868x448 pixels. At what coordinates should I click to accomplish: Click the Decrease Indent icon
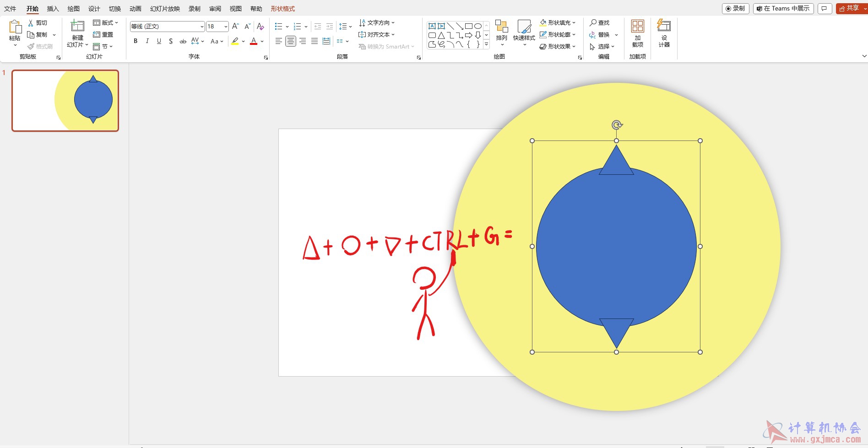[x=318, y=27]
